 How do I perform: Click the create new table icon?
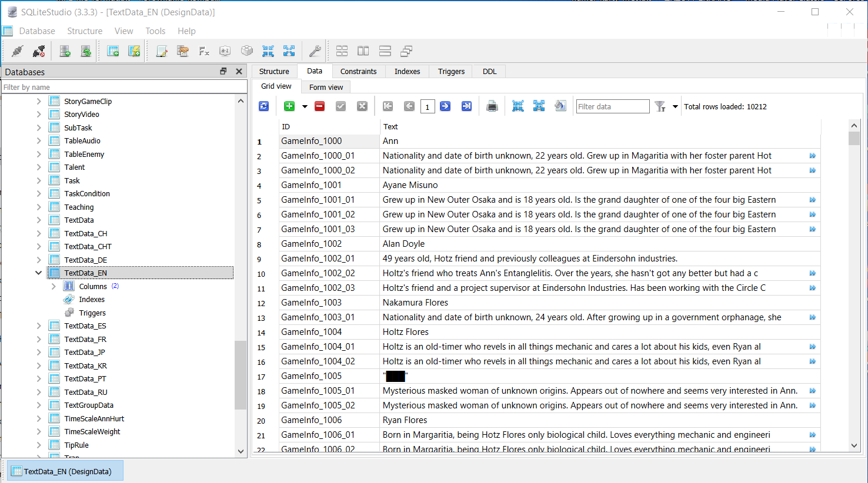(x=113, y=52)
